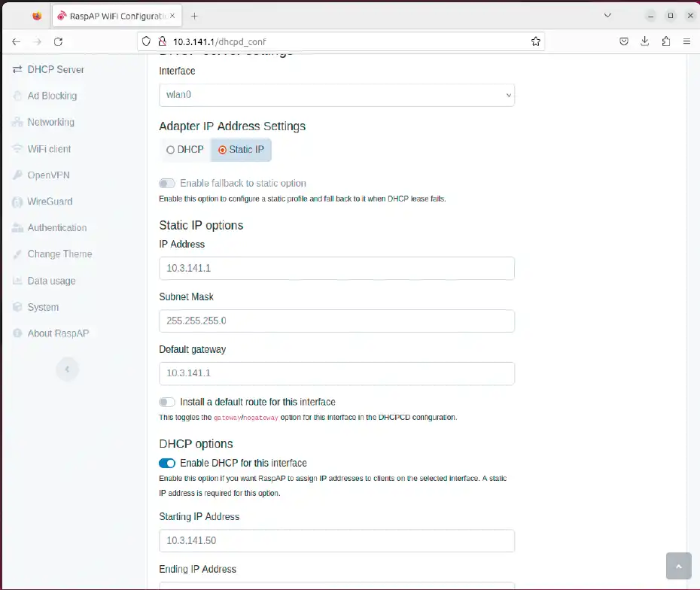This screenshot has width=700, height=590.
Task: Click the Data usage chart icon
Action: (x=17, y=281)
